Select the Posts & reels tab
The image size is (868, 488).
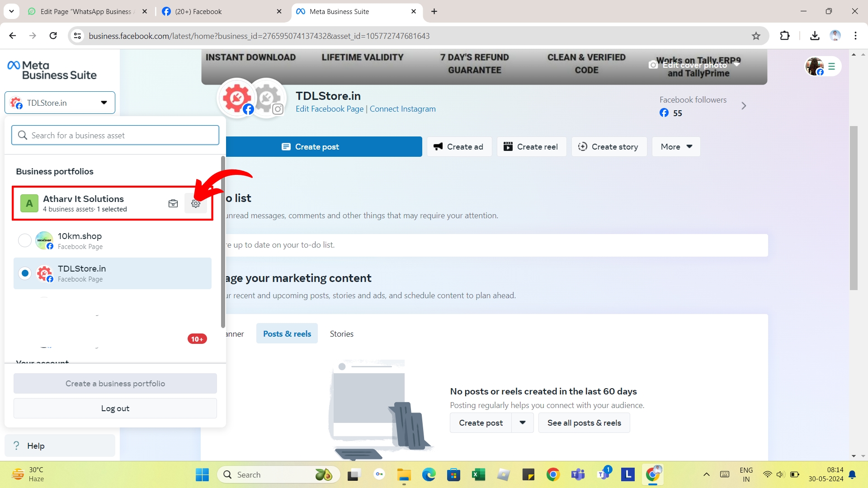point(287,333)
